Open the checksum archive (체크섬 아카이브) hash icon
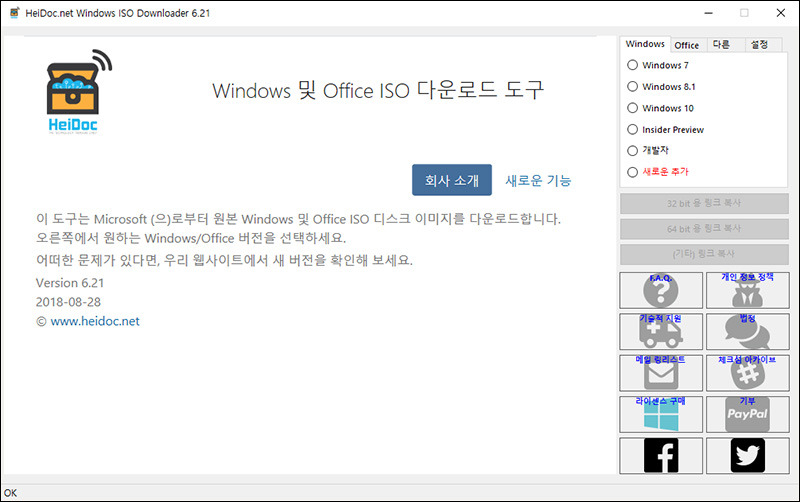800x502 pixels. 747,373
